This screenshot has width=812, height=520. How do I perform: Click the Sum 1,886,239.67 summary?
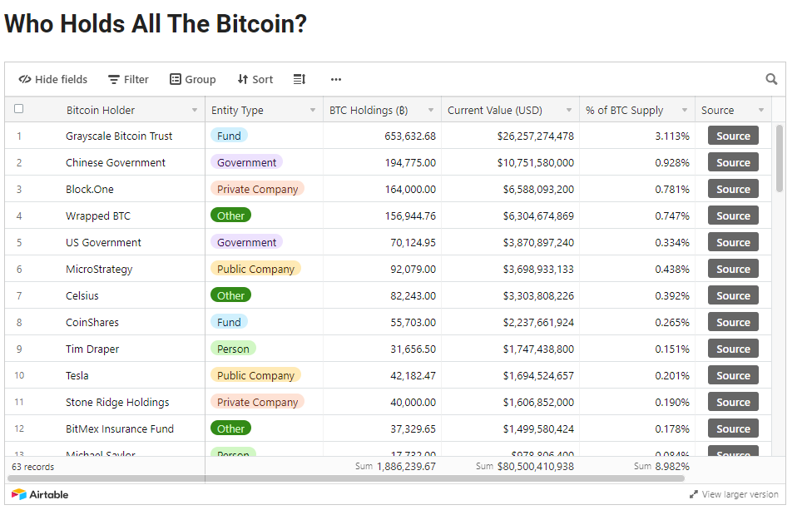pyautogui.click(x=395, y=466)
